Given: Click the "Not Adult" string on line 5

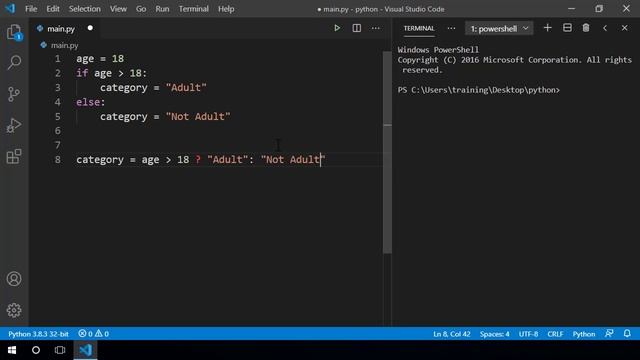Looking at the screenshot, I should (198, 117).
